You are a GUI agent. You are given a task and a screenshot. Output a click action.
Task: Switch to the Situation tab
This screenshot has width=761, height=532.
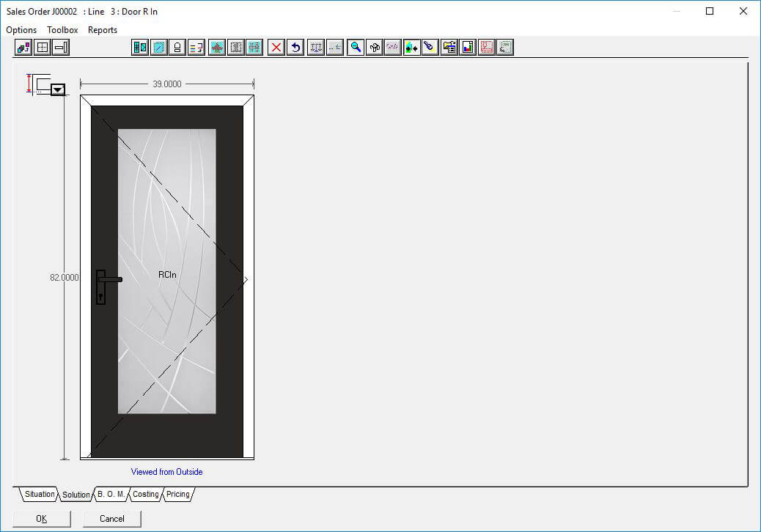40,495
